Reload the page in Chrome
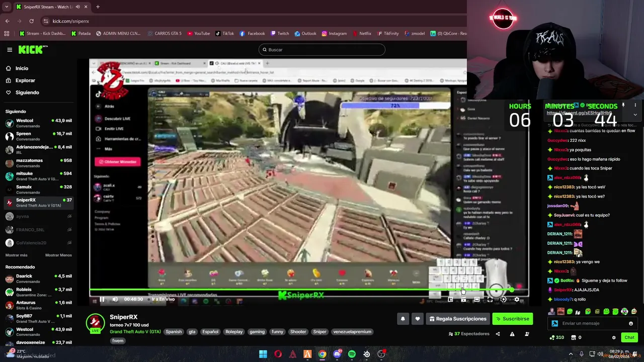644x362 pixels. (x=31, y=21)
